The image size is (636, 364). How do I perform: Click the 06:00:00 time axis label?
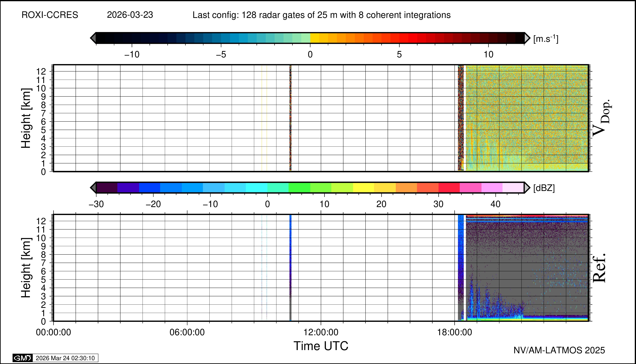click(x=187, y=332)
